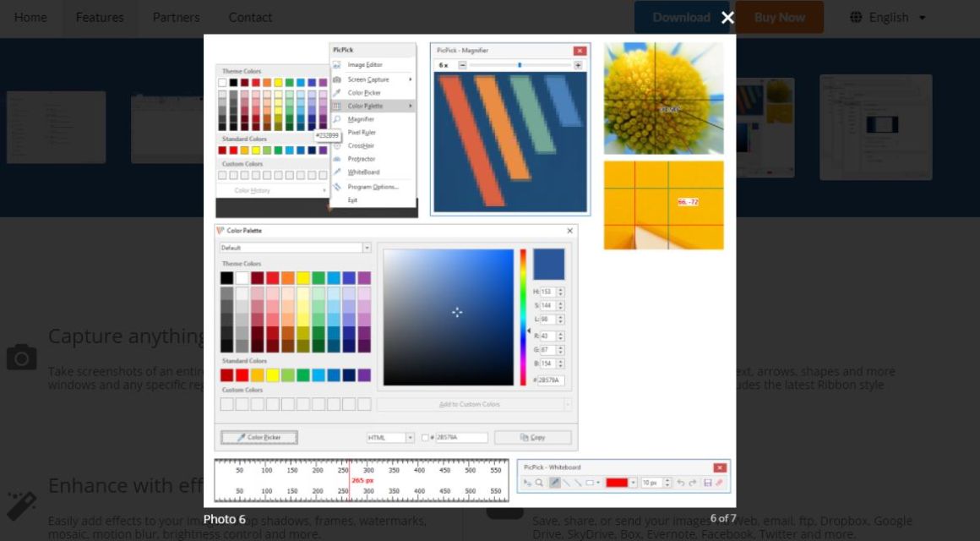This screenshot has height=541, width=980.
Task: Click the Color Picker button in palette dialog
Action: click(x=259, y=438)
